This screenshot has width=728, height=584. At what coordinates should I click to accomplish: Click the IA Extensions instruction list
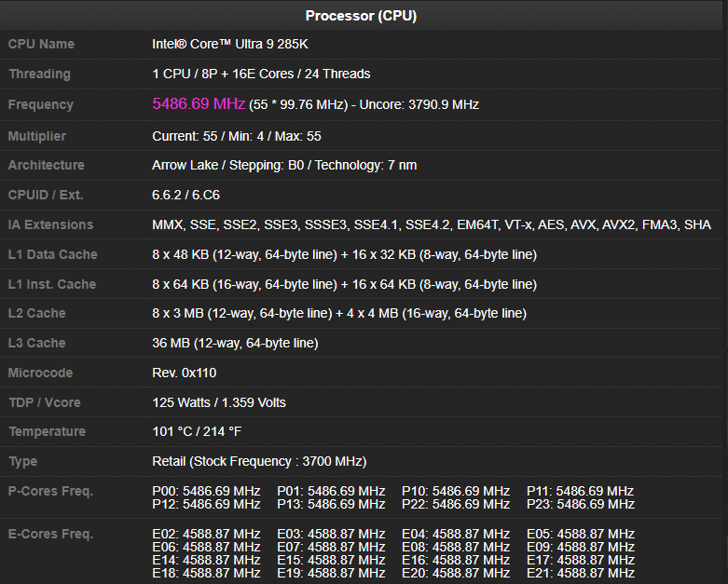(431, 224)
